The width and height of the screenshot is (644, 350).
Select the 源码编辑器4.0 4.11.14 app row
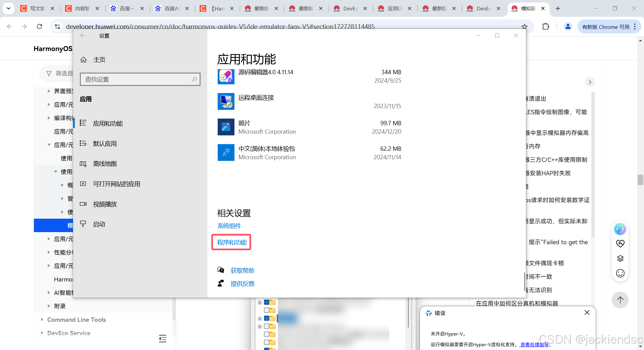click(x=310, y=77)
